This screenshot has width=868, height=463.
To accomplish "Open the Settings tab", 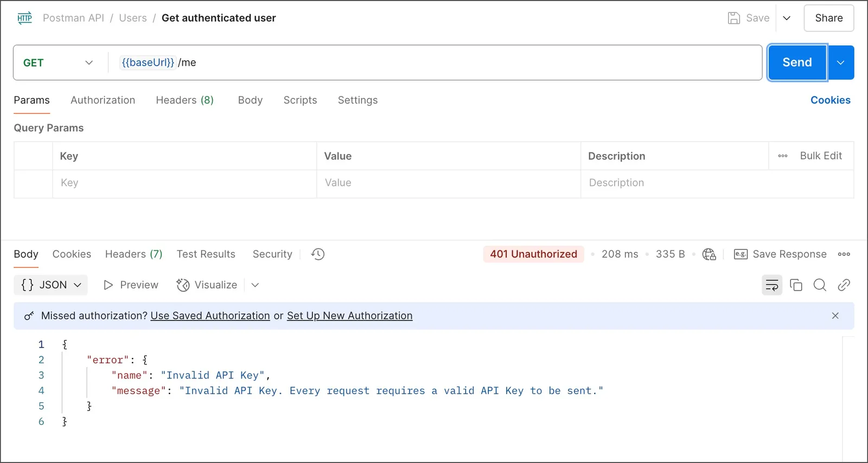I will [358, 100].
